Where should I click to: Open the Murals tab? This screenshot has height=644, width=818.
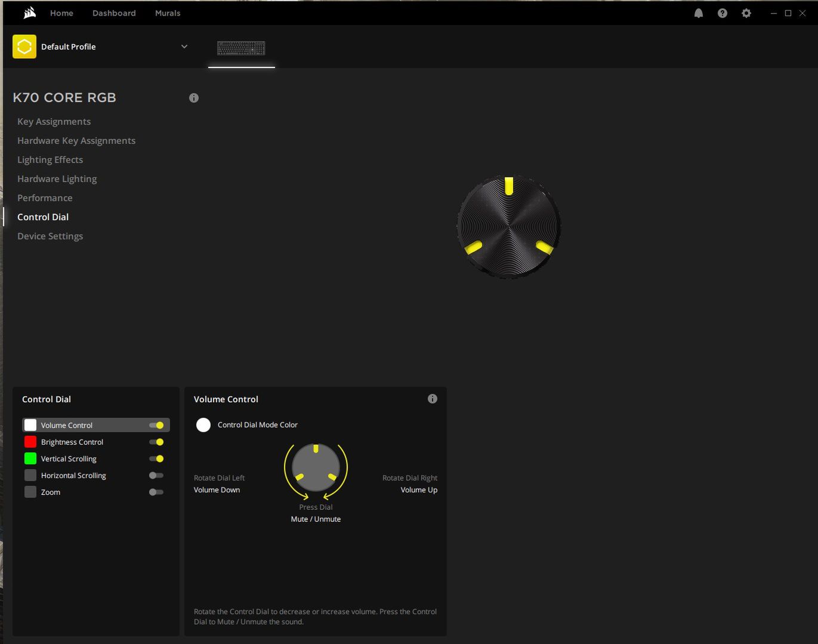coord(168,13)
